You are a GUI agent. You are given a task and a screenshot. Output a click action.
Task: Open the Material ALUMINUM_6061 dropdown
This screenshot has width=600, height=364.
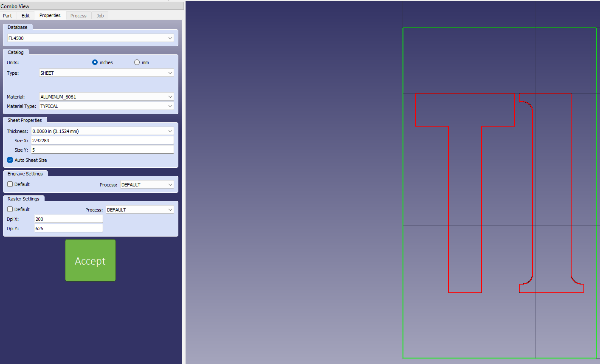coord(106,97)
